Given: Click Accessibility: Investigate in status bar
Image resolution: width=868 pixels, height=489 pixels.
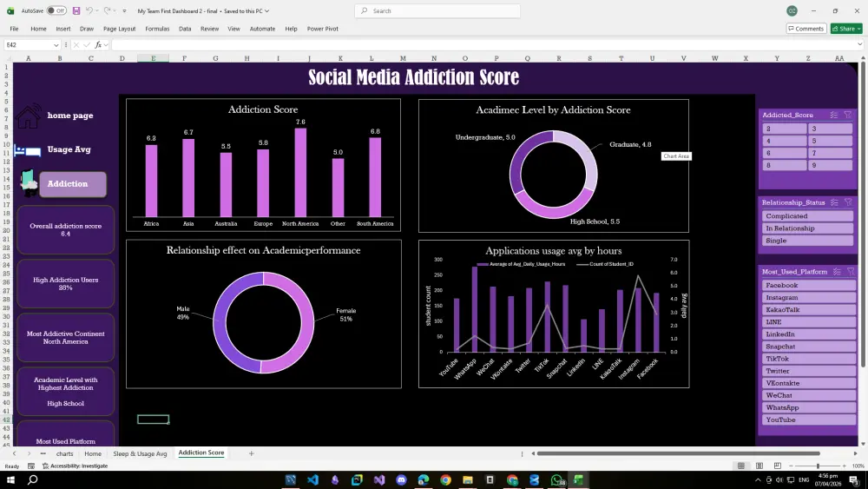Looking at the screenshot, I should [x=75, y=466].
